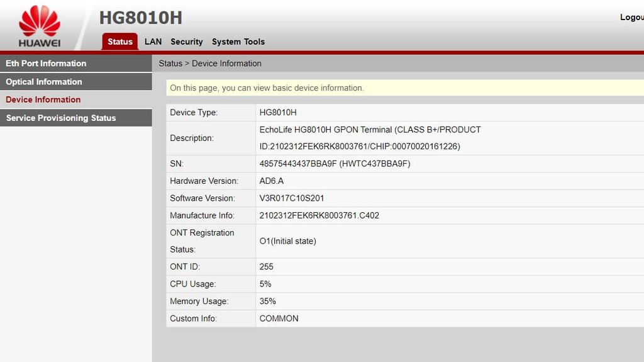Screen dimensions: 644x362
Task: Click the Logout link
Action: click(x=631, y=17)
